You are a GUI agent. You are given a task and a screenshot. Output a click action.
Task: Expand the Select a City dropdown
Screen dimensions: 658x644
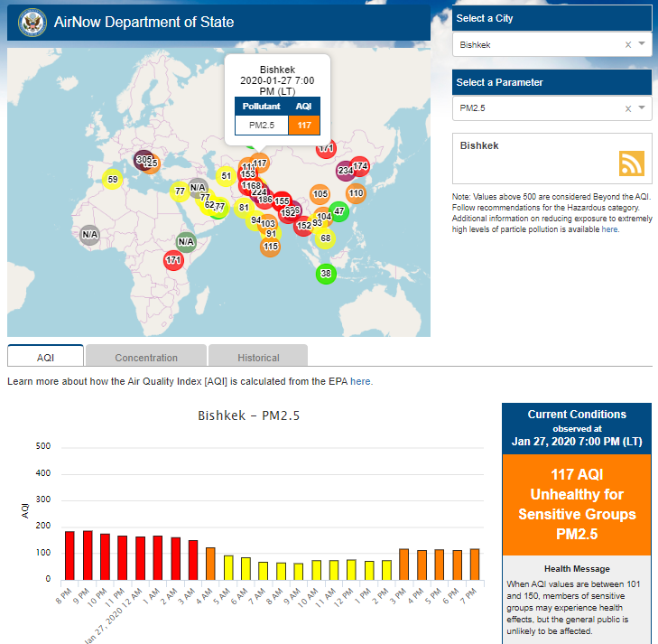point(642,44)
